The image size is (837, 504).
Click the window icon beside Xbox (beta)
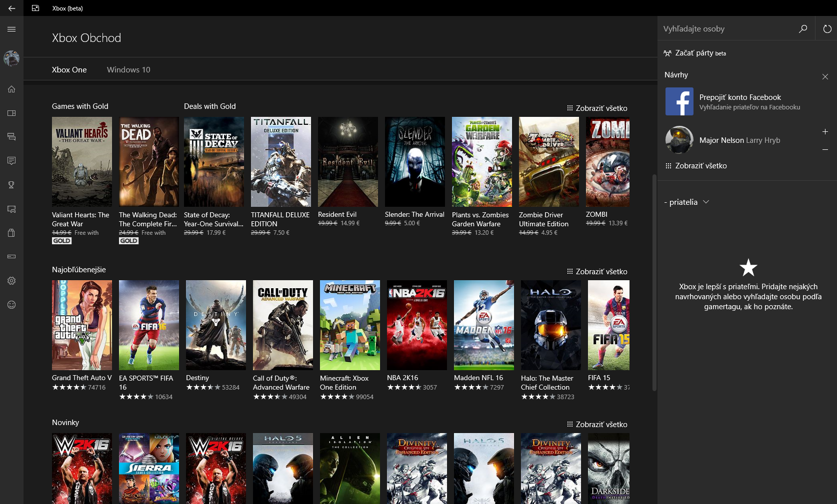[35, 8]
